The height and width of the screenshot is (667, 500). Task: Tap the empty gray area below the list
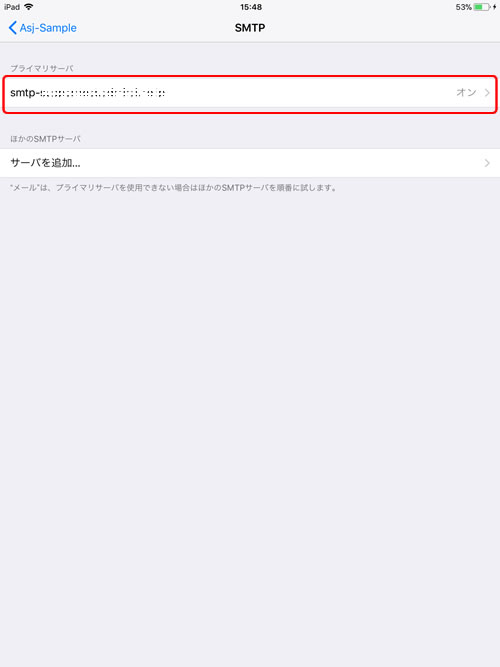pos(250,425)
